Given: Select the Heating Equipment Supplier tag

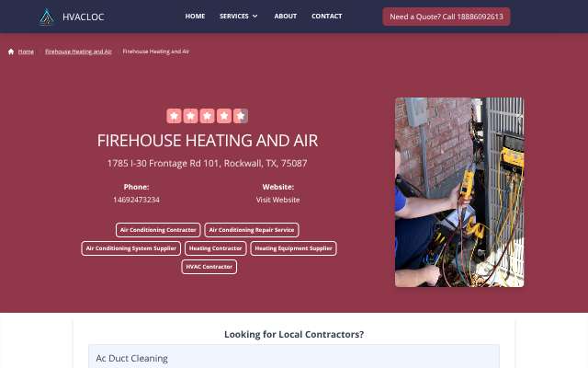Looking at the screenshot, I should (x=293, y=248).
